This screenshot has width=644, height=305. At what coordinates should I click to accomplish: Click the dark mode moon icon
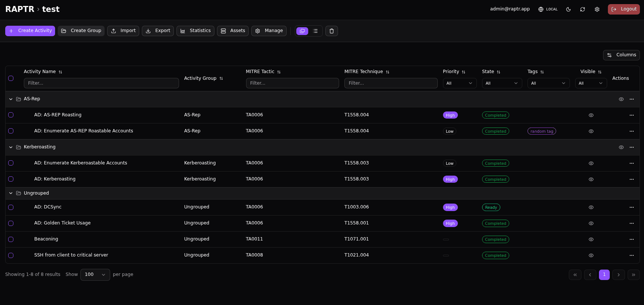pos(568,9)
